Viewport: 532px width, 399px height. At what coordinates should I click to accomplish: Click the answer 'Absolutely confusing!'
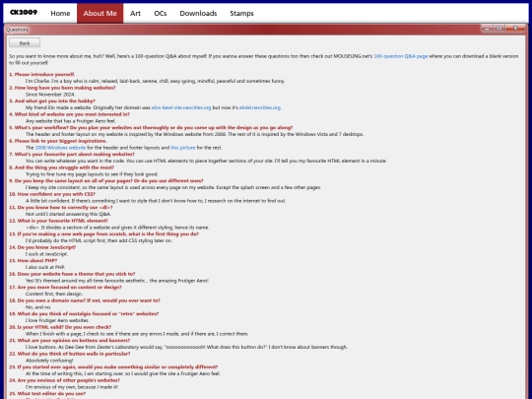coord(49,361)
